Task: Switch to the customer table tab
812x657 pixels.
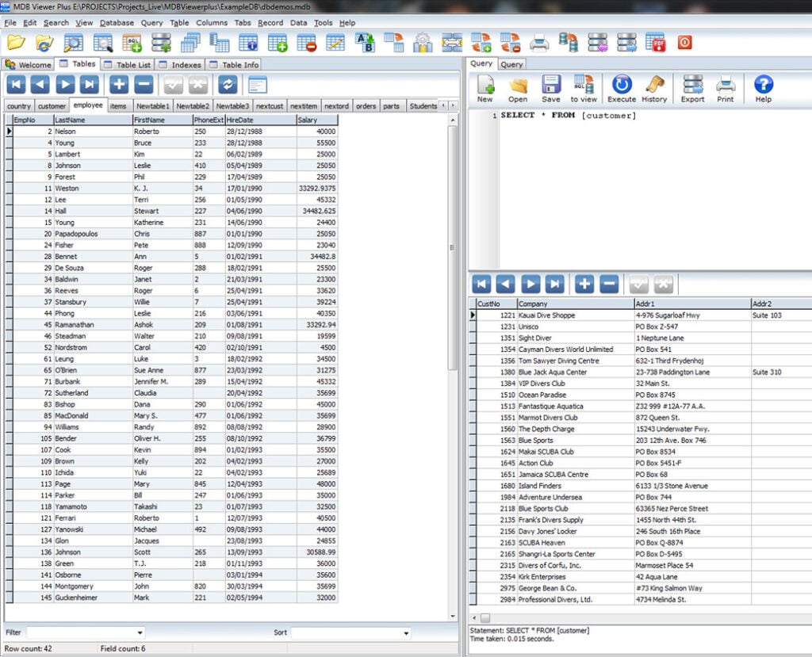Action: click(x=52, y=105)
